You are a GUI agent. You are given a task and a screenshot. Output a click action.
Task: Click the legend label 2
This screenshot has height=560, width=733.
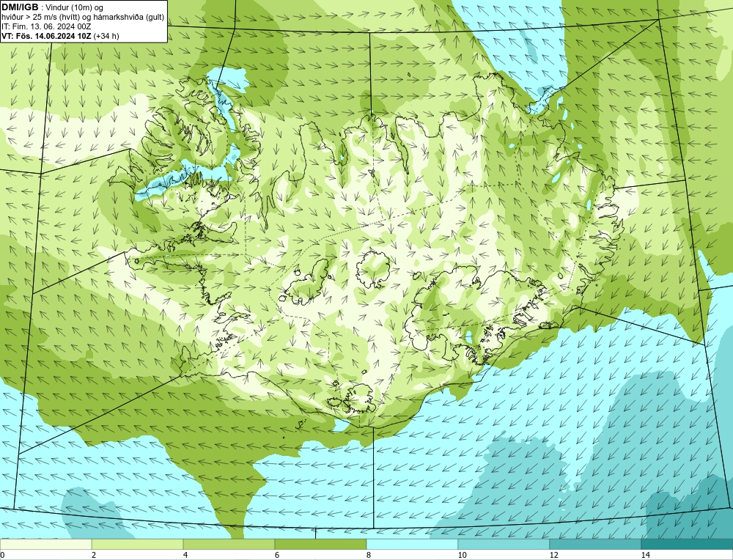coord(94,555)
